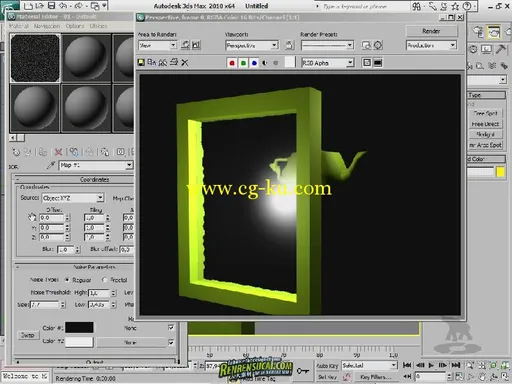Click the Edit Region icon
Viewport: 512px width, 384px height.
(185, 45)
